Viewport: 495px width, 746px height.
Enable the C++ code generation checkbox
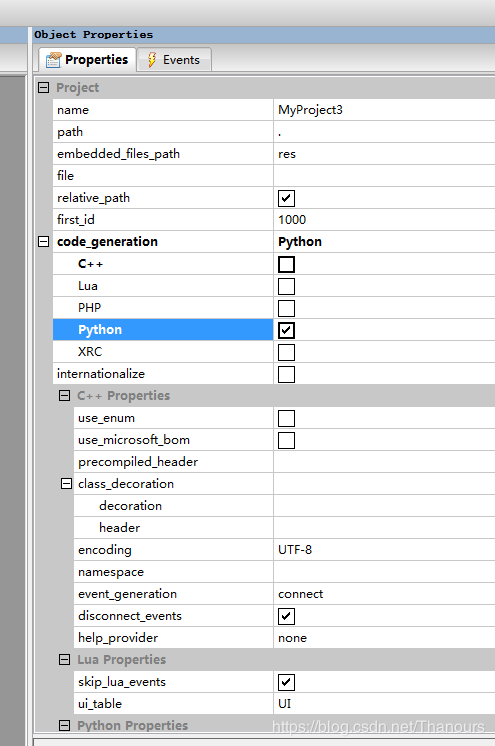click(x=287, y=264)
